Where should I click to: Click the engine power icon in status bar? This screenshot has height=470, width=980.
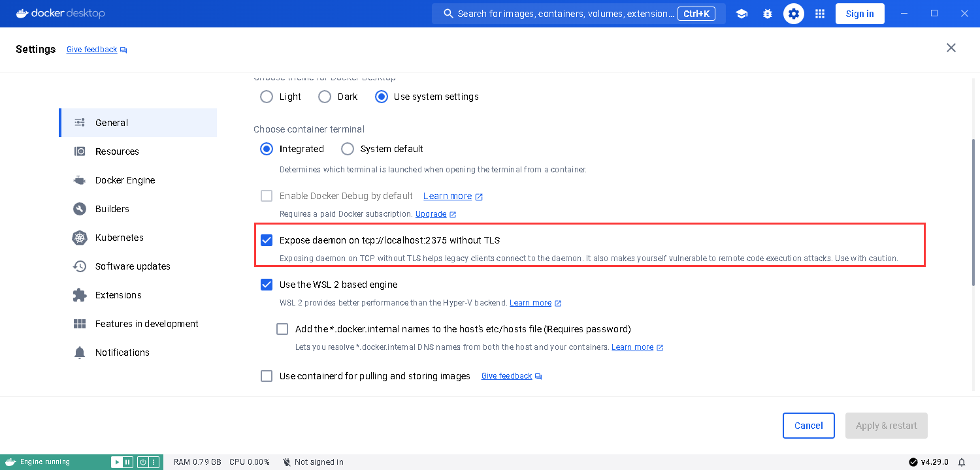pos(142,462)
